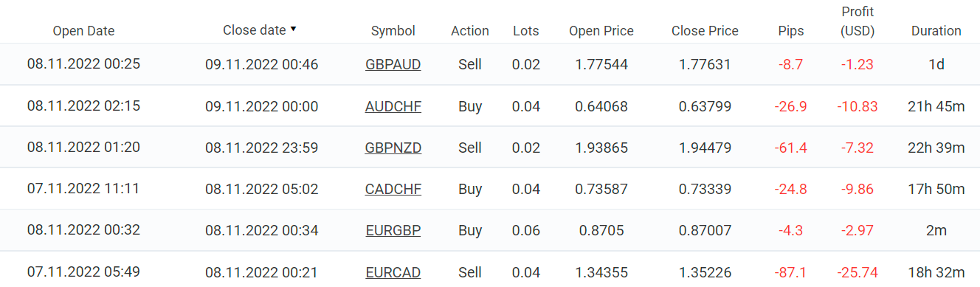
Task: Open the EURGBP symbol link
Action: 393,230
